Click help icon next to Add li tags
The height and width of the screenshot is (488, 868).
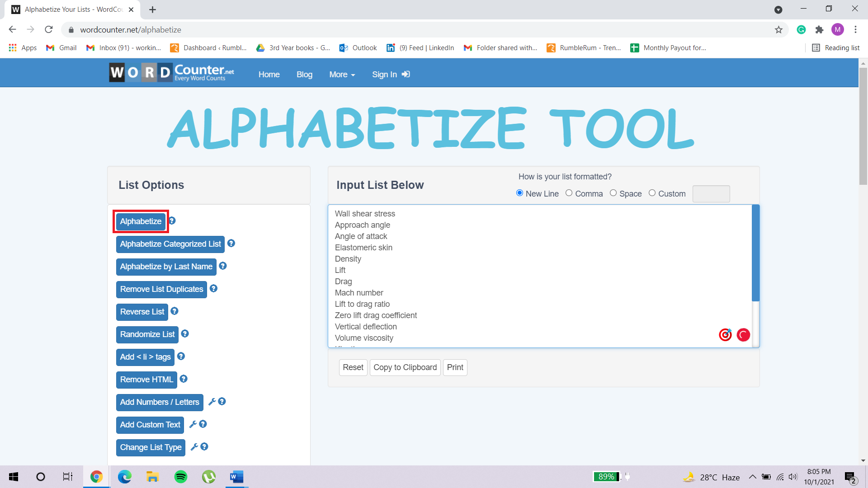[181, 356]
